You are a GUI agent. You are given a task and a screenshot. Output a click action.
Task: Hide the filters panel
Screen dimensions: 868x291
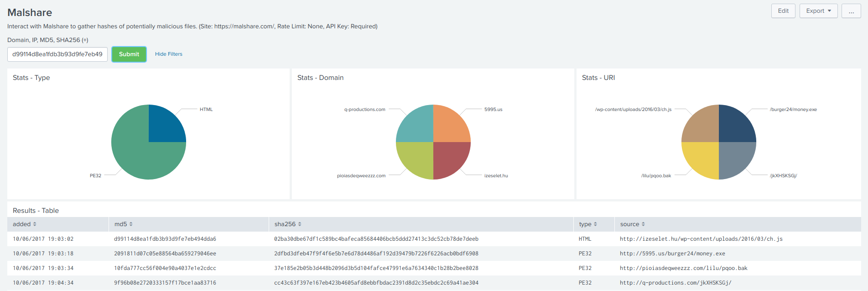pyautogui.click(x=169, y=54)
